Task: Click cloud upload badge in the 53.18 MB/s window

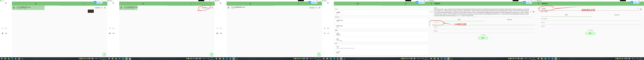Action: click(99, 2)
